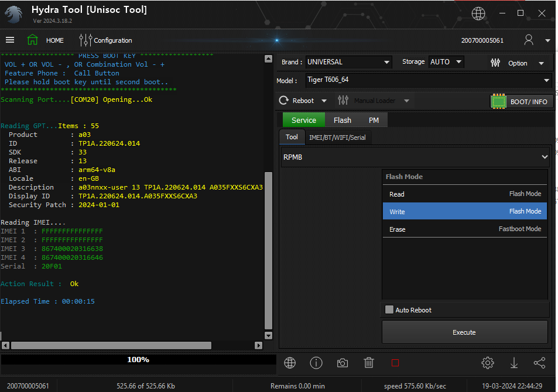Click the Remains 0.00 min status
This screenshot has height=392, width=558.
click(x=297, y=386)
